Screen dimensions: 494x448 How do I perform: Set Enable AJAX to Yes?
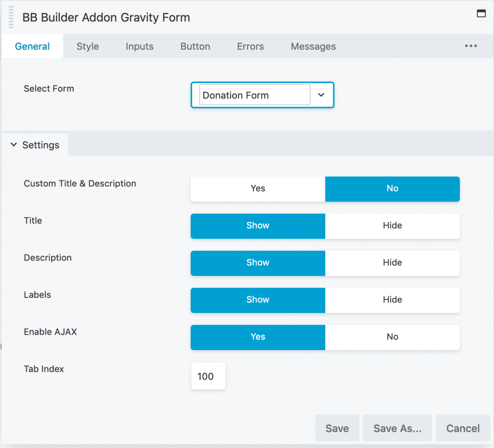pyautogui.click(x=258, y=337)
